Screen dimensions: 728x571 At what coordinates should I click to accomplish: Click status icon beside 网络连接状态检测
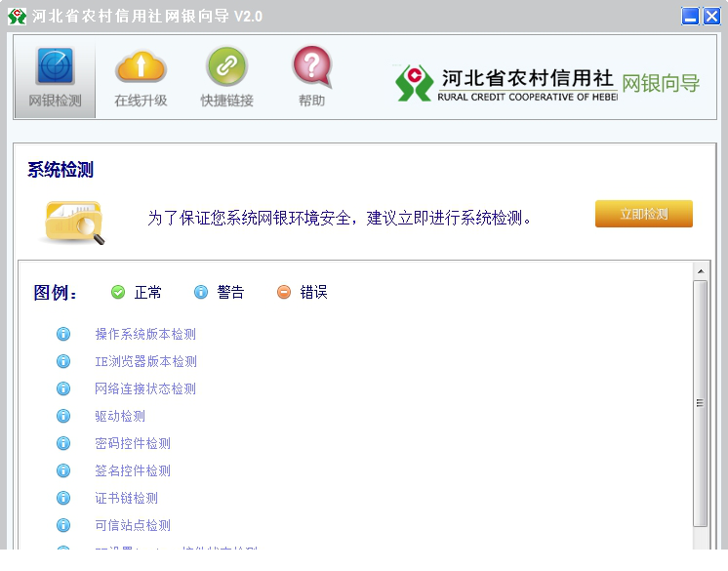point(63,388)
